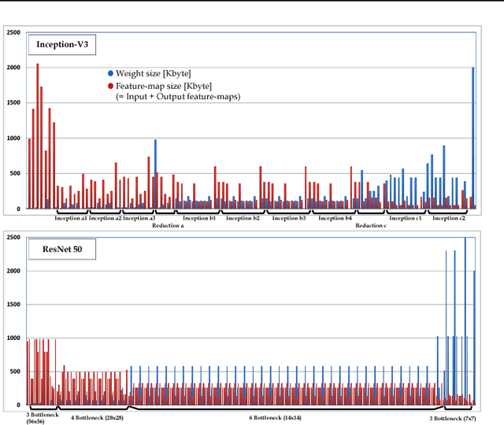This screenshot has height=425, width=504.
Task: Select the Reduction a axis label
Action: coord(167,226)
